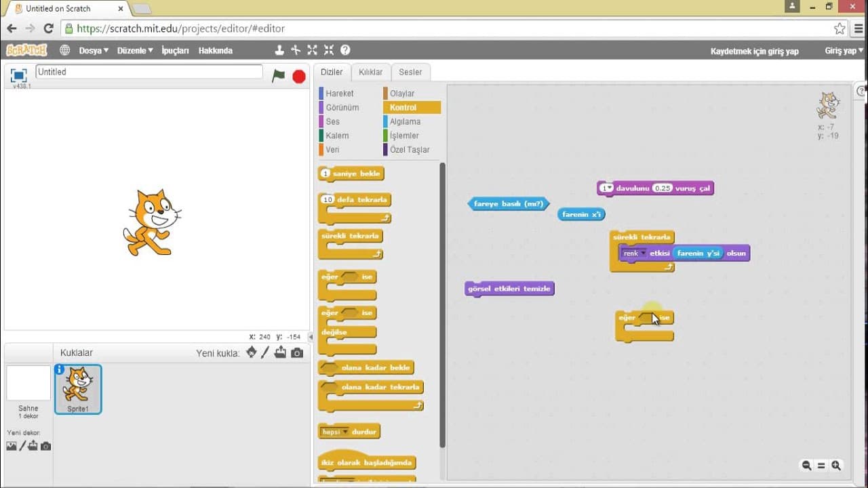This screenshot has height=488, width=868.
Task: Click Kaydetmek için giriş yap link
Action: 754,51
